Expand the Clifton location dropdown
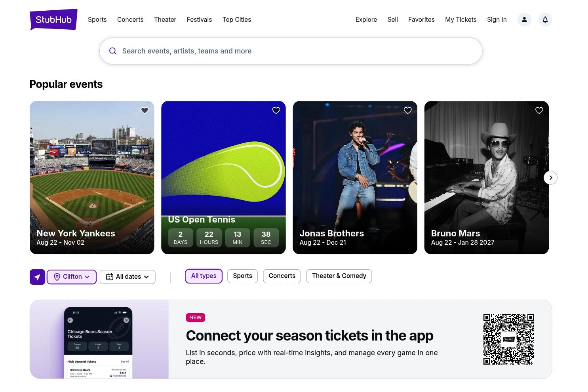588x392 pixels. click(72, 277)
